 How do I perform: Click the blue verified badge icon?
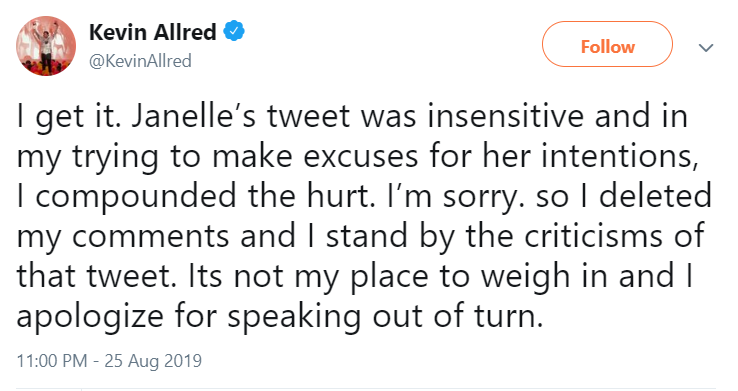point(233,32)
